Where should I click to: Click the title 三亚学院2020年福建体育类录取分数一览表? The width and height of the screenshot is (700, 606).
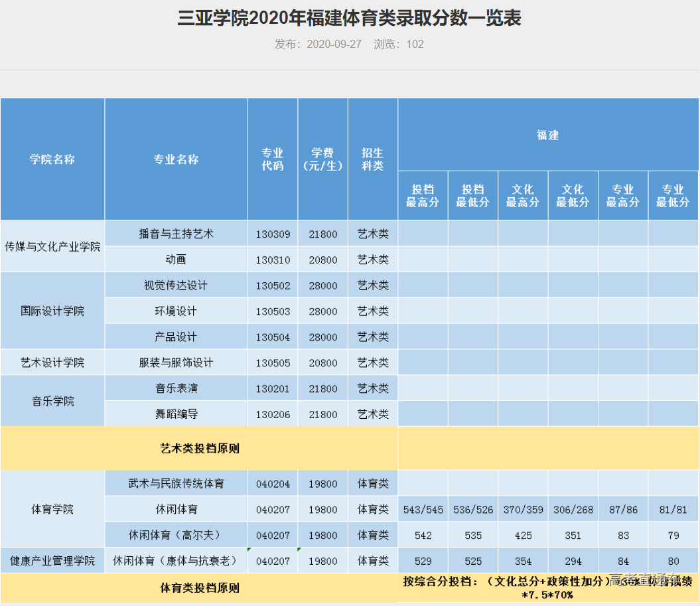tap(350, 19)
